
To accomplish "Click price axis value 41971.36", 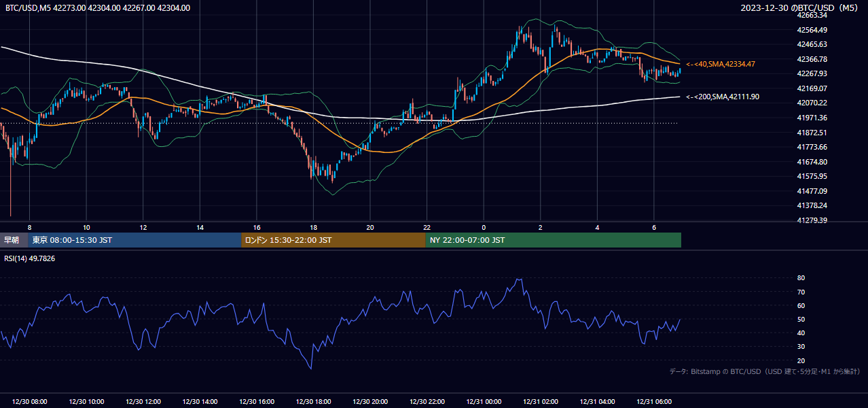I will (812, 118).
